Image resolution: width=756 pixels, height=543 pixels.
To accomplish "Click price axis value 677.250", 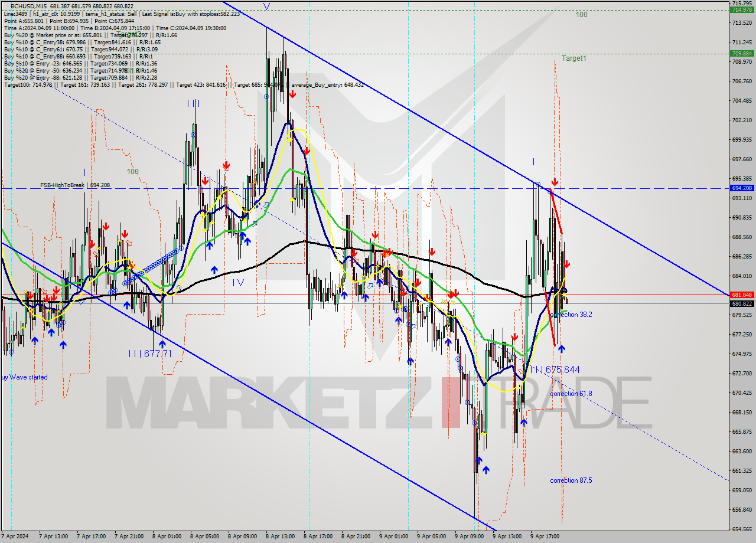I will coord(742,334).
